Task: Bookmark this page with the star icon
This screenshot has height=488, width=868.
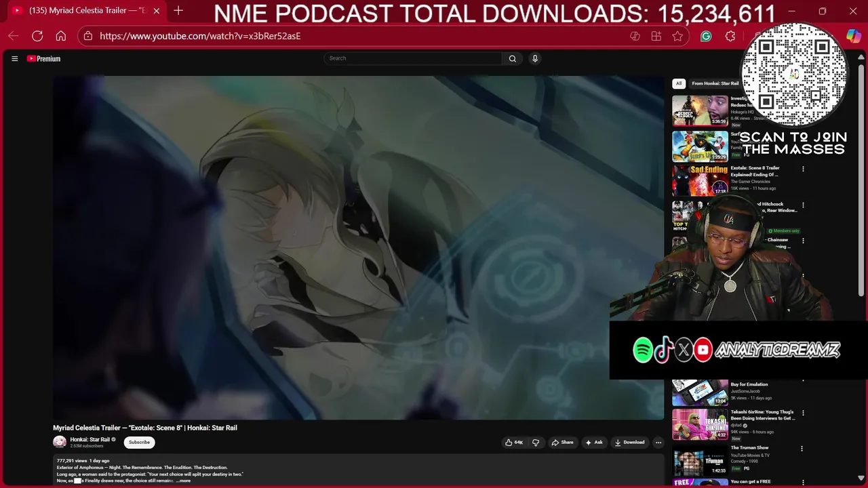Action: 677,36
